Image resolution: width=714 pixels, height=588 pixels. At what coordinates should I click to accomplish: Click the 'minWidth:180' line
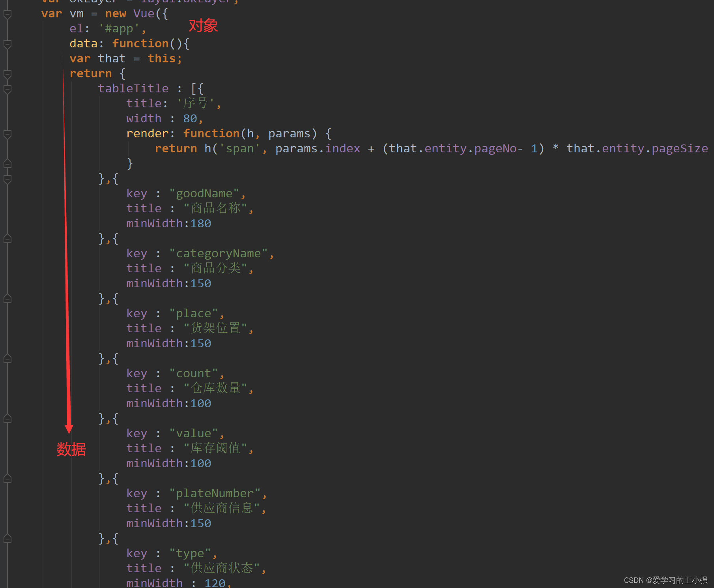pos(169,224)
